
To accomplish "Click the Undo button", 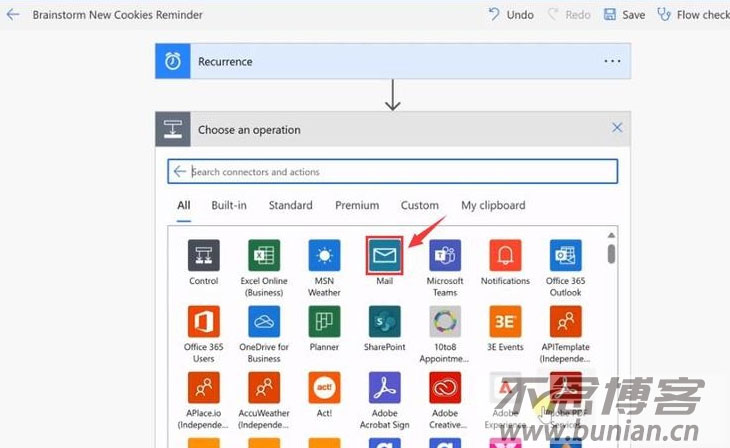I will pyautogui.click(x=511, y=15).
